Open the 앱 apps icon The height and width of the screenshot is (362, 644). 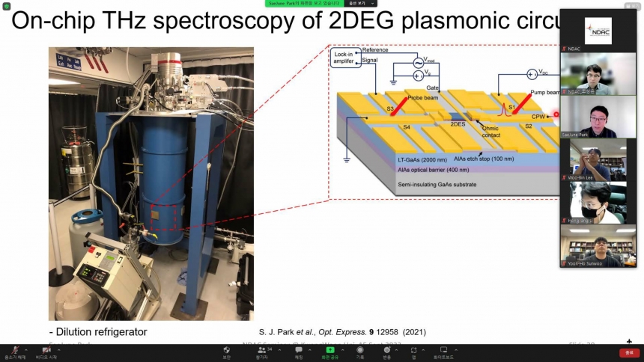click(413, 350)
